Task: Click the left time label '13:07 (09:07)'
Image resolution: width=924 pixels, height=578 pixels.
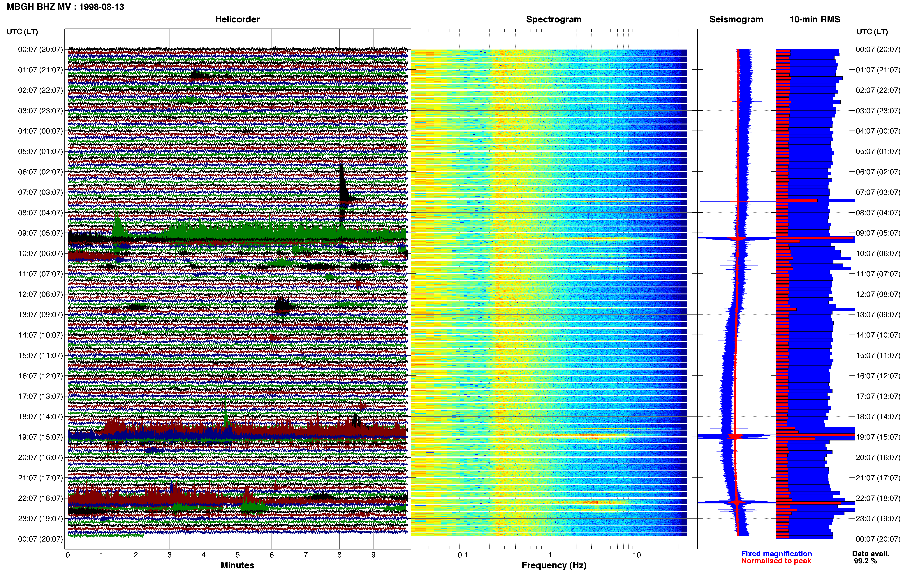Action: click(40, 315)
